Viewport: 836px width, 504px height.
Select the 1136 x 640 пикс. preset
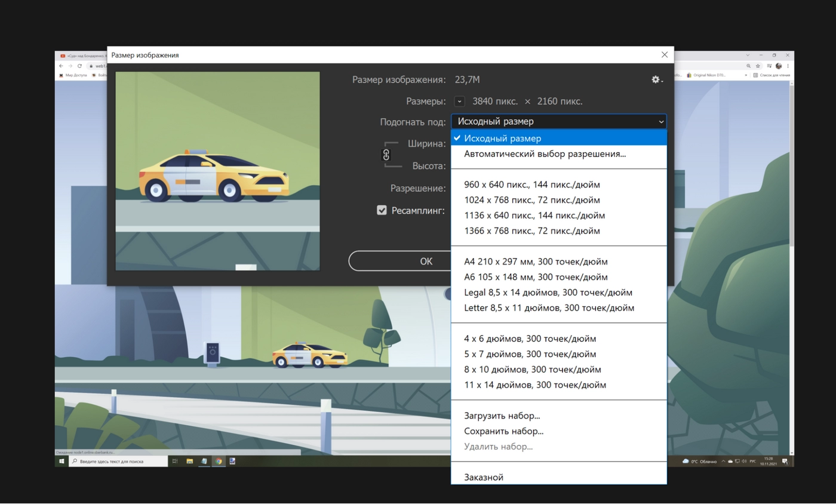click(x=558, y=216)
